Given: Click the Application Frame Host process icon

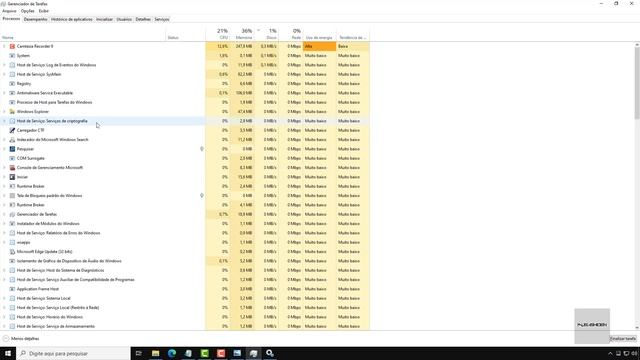Looking at the screenshot, I should coord(12,289).
